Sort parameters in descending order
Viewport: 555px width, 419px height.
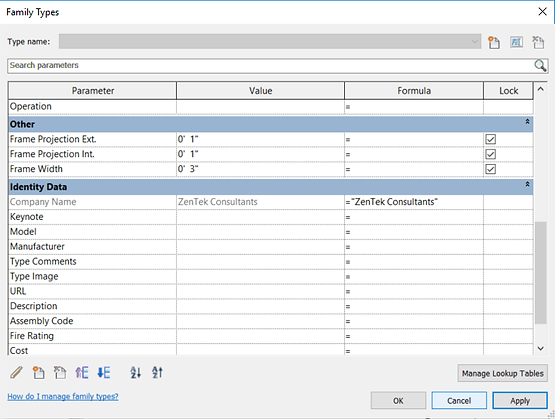pyautogui.click(x=157, y=373)
